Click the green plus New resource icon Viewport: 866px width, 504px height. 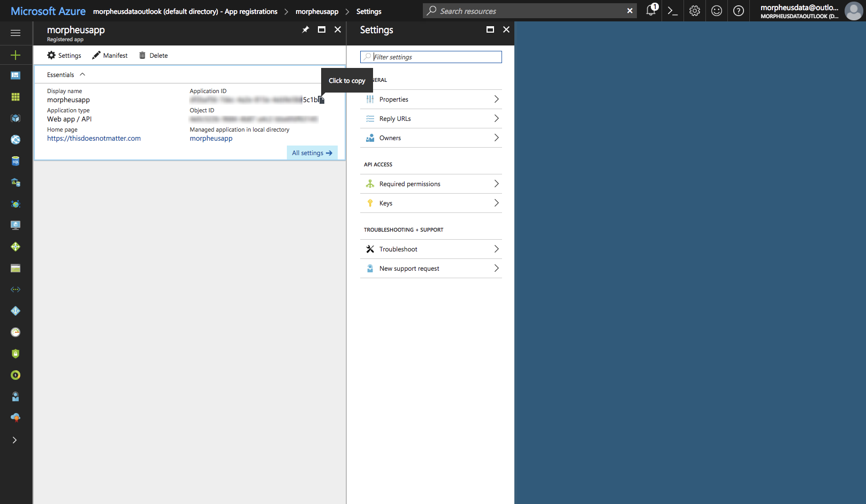coord(16,55)
